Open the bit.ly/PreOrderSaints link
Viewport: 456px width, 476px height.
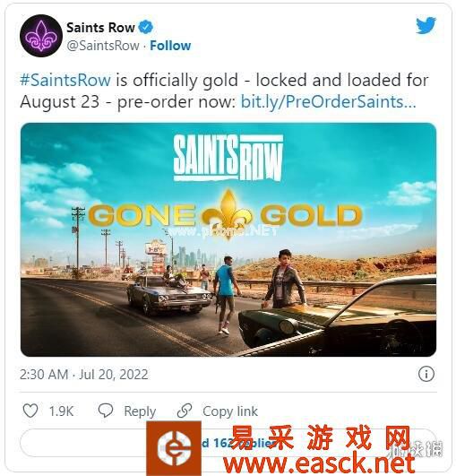coord(328,101)
